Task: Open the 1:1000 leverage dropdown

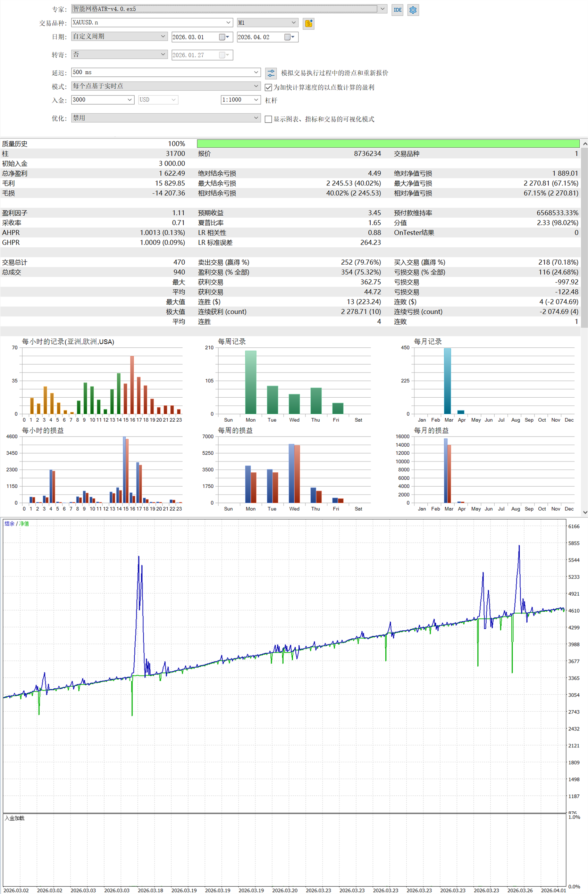Action: [x=256, y=100]
